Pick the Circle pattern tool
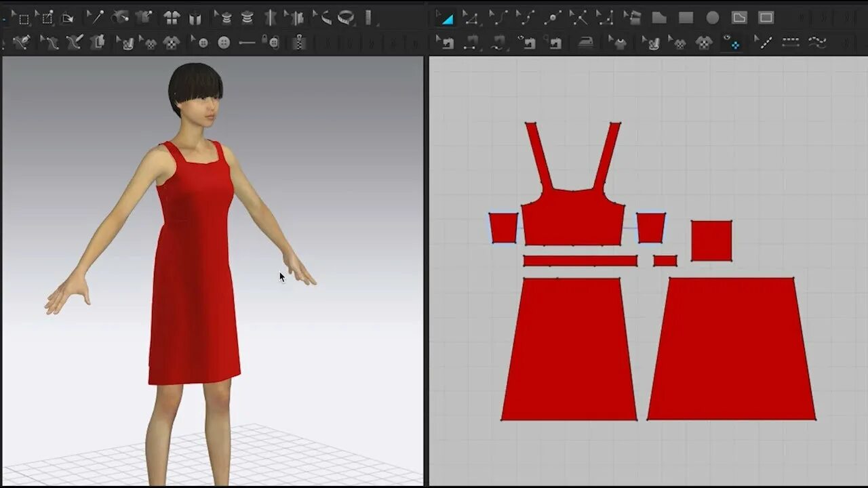 pos(712,18)
